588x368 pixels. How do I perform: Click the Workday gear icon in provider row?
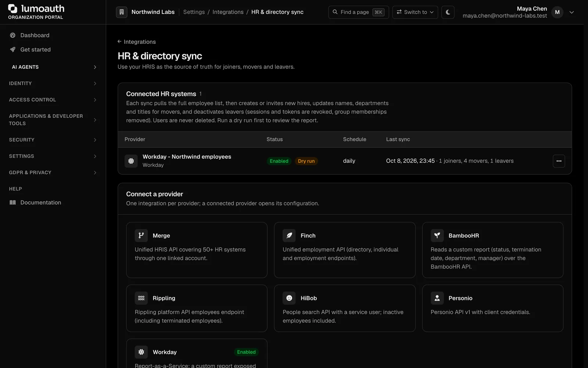point(131,161)
